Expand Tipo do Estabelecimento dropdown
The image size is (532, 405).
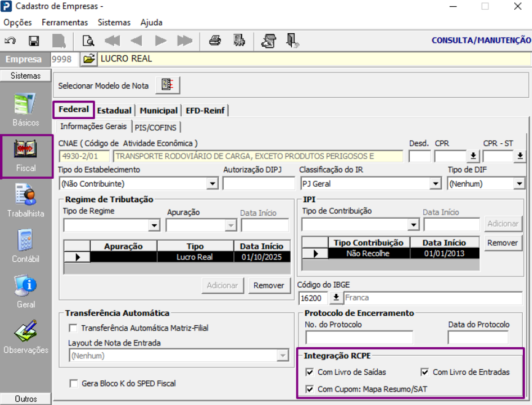point(213,184)
